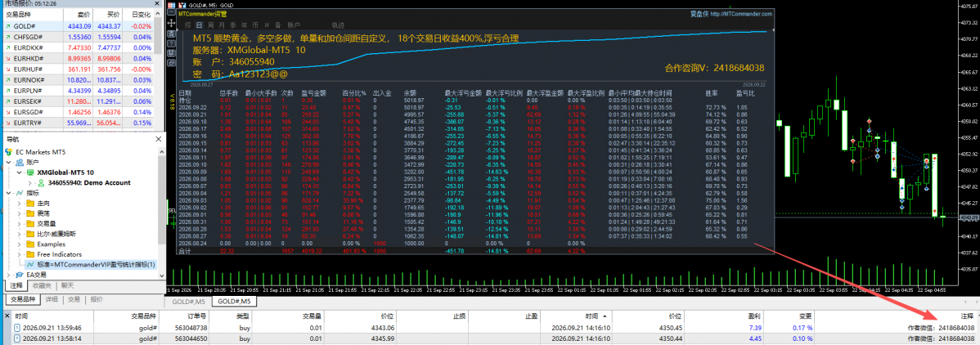Collapse the XMGlobal-MT5 10 server node

[19, 172]
